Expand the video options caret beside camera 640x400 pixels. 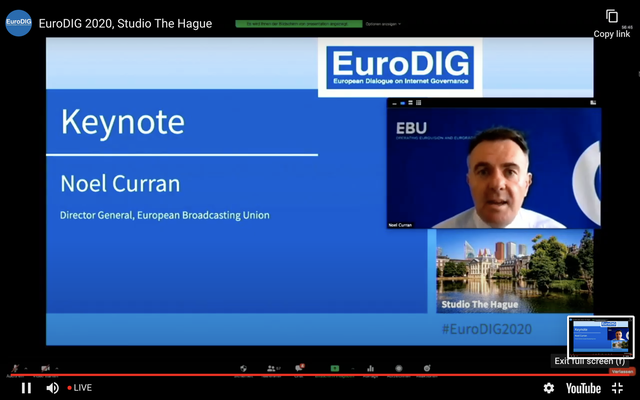pyautogui.click(x=57, y=368)
